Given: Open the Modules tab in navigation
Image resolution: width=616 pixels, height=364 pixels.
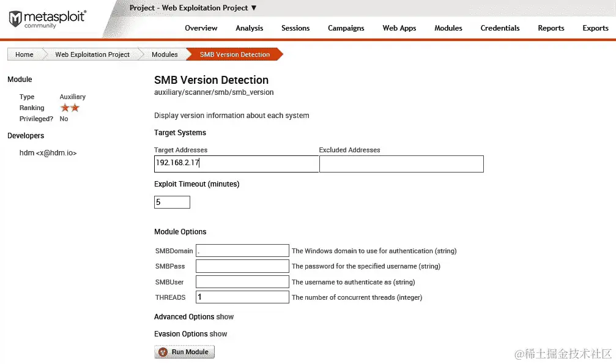Looking at the screenshot, I should [448, 28].
